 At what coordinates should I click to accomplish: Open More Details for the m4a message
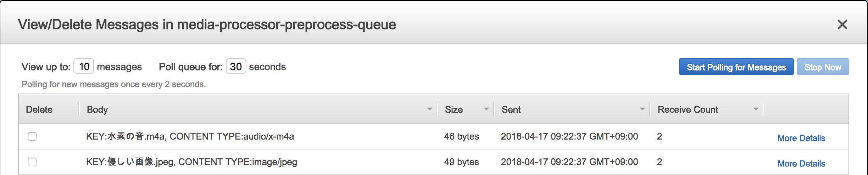click(801, 138)
